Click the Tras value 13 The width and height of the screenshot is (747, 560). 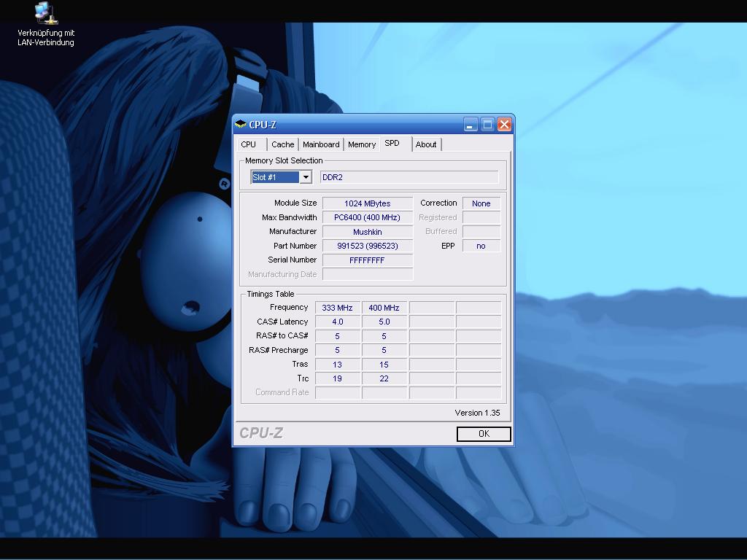click(337, 365)
